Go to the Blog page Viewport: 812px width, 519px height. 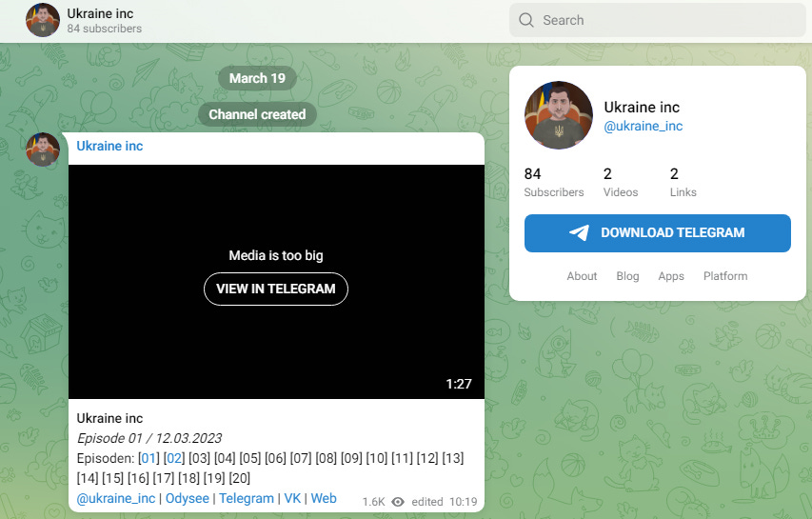pos(627,276)
